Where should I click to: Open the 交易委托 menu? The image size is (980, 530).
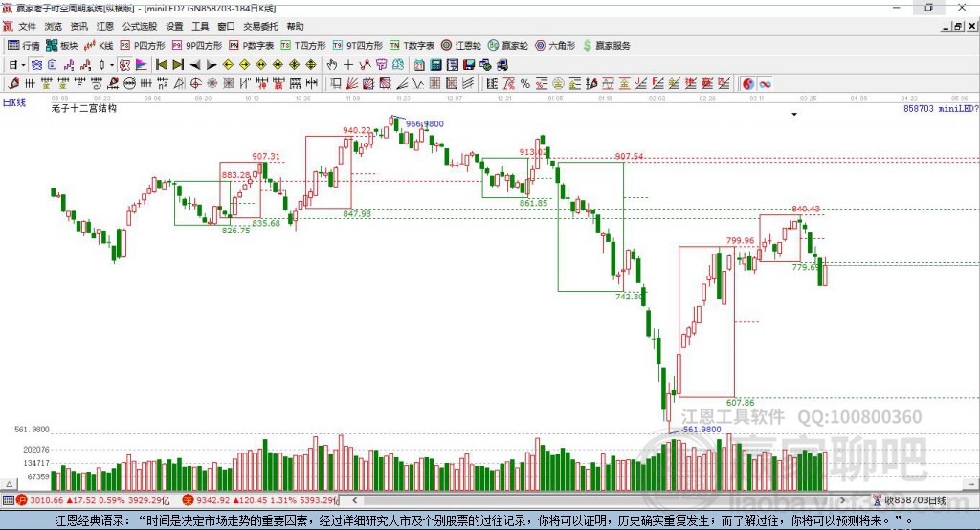260,26
